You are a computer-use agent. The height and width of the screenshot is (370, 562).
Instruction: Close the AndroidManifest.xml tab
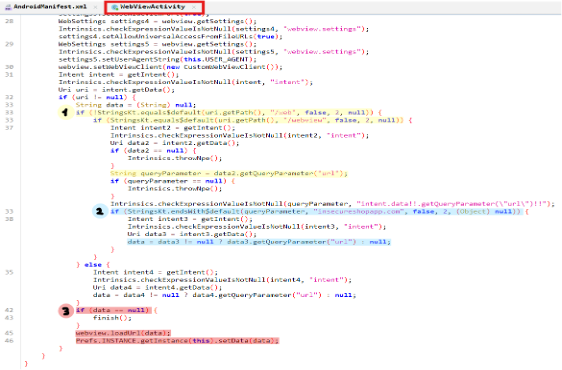pyautogui.click(x=95, y=7)
